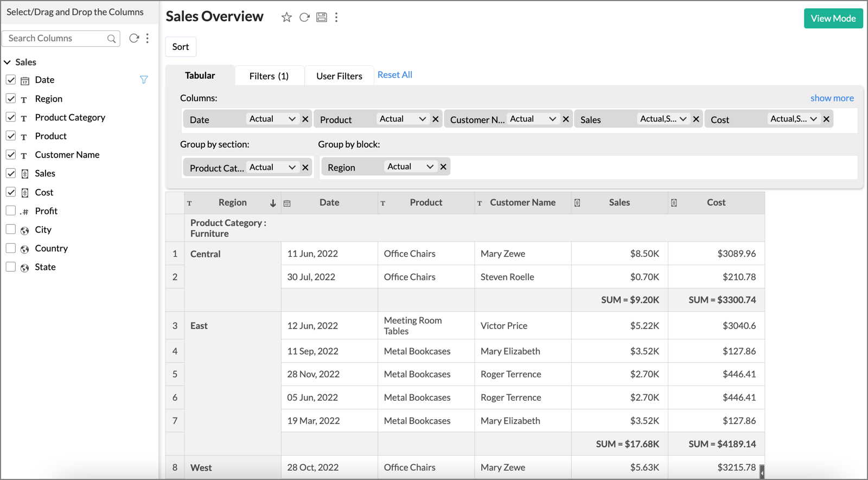Image resolution: width=868 pixels, height=480 pixels.
Task: Enable the Profit column checkbox
Action: point(11,211)
